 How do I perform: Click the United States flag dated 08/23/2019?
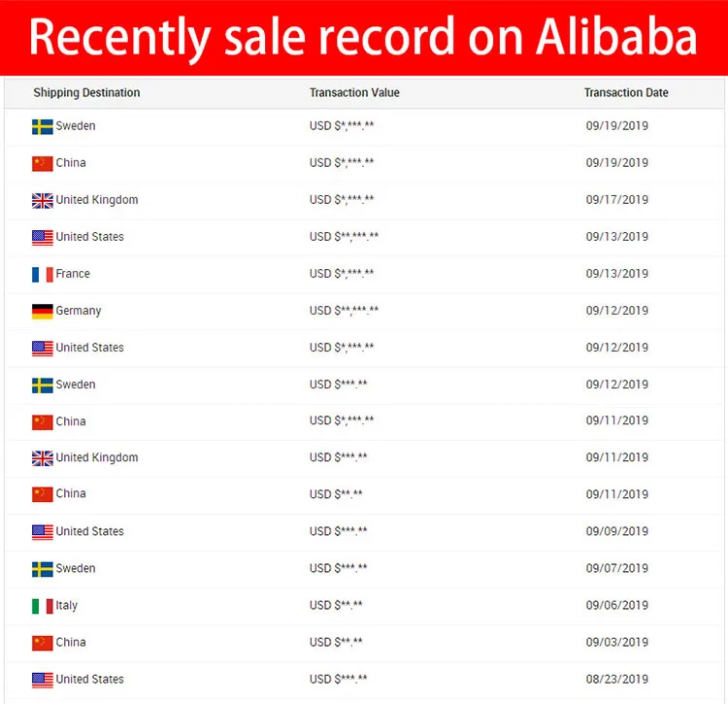coord(42,680)
